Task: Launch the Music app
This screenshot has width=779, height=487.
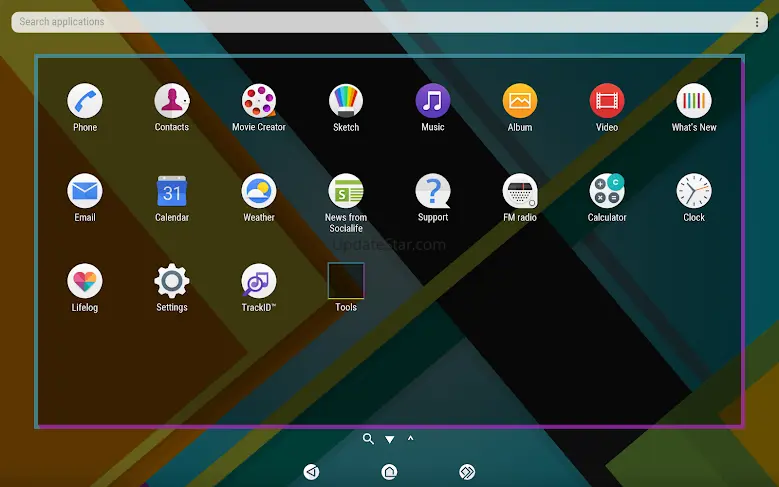Action: (433, 101)
